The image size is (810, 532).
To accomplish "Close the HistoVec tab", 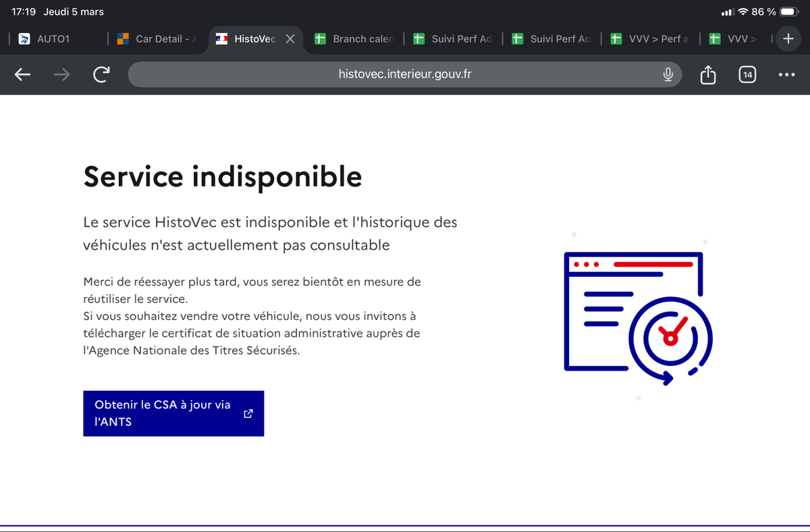I will (290, 39).
